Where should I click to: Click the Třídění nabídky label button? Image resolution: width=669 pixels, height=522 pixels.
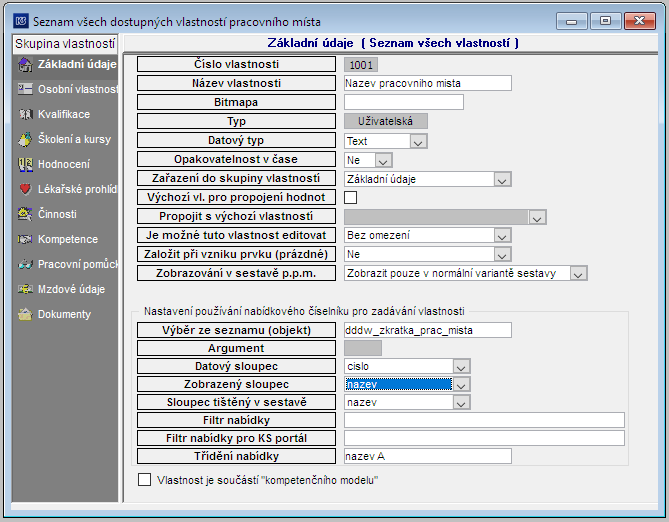(x=236, y=456)
